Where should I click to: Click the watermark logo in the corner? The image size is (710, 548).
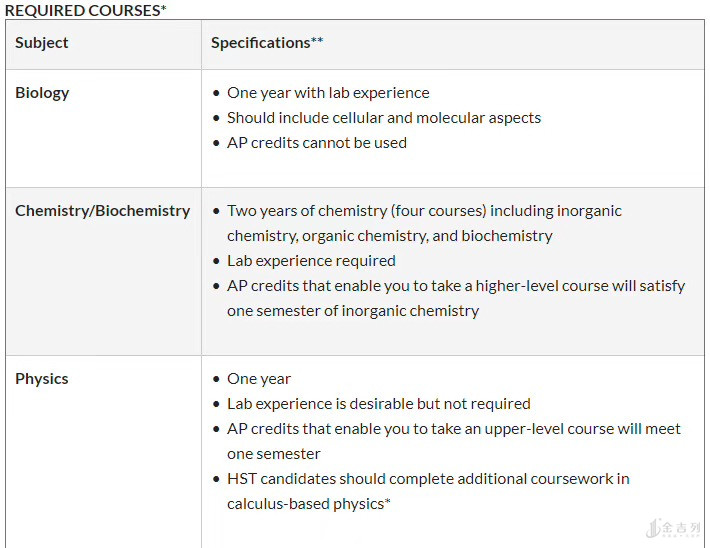click(673, 528)
